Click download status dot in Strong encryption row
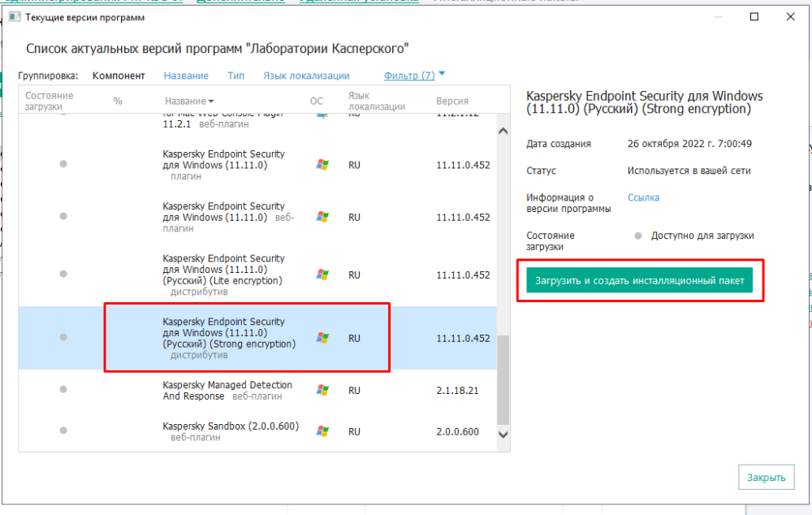This screenshot has width=812, height=515. click(63, 337)
